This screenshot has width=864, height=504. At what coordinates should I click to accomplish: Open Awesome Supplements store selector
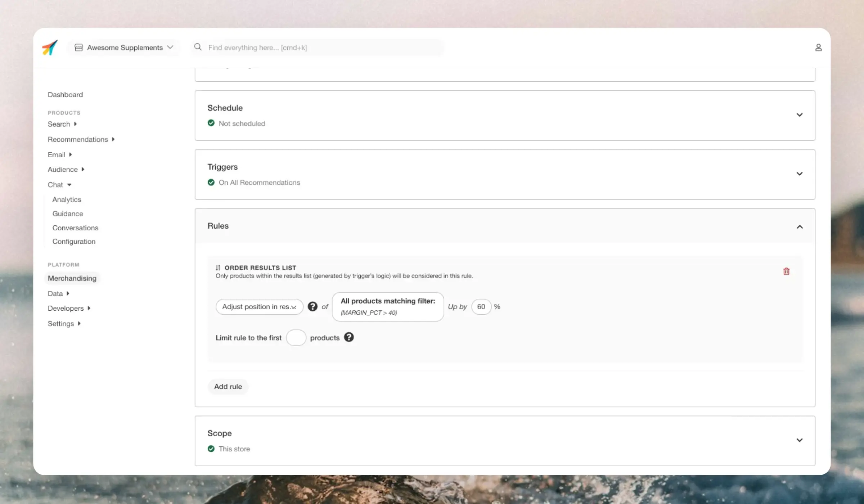[125, 48]
